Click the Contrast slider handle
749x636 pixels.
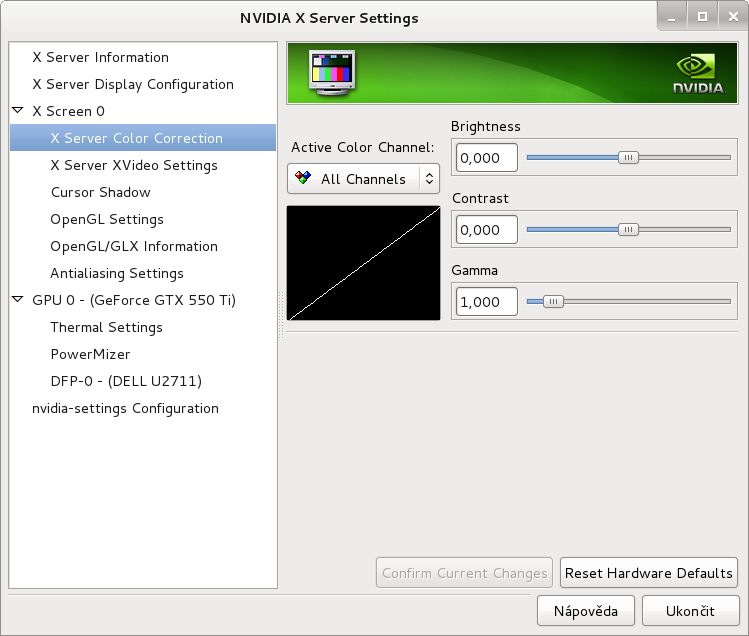click(628, 229)
